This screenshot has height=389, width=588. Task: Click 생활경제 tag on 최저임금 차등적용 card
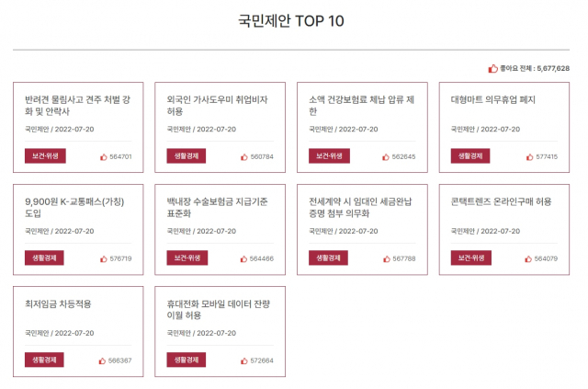coord(44,360)
